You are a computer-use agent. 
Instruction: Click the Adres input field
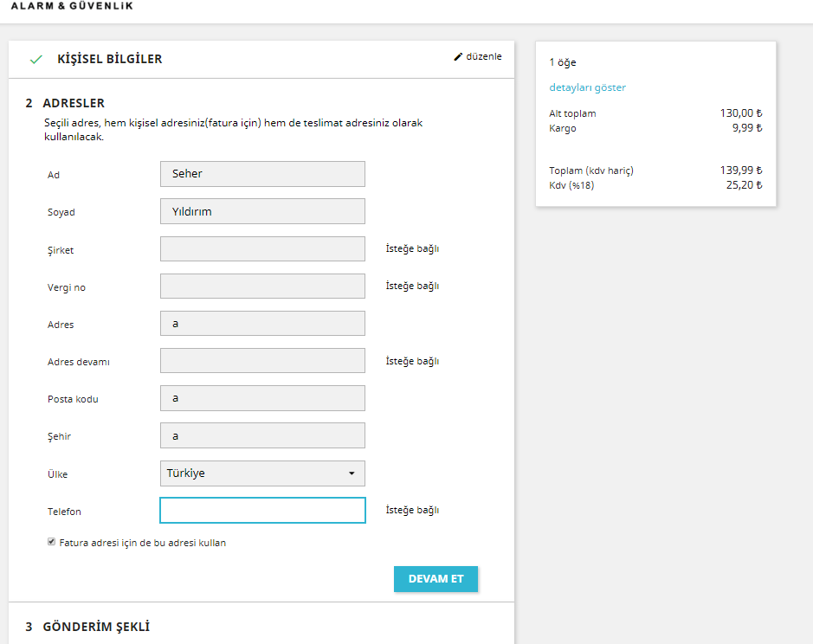[262, 324]
